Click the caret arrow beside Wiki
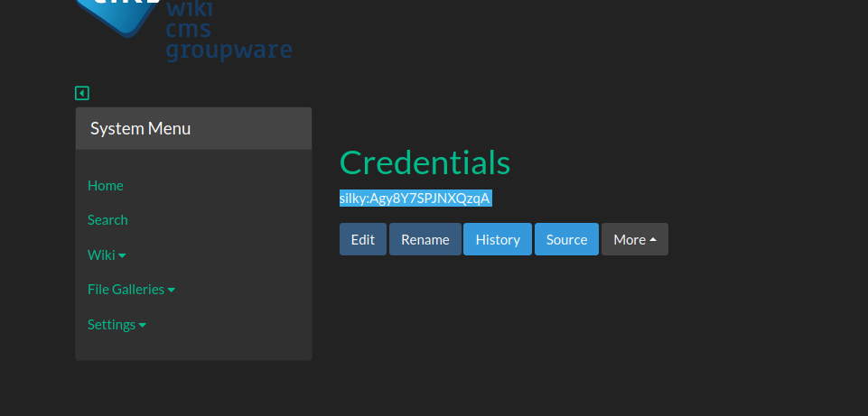 click(x=123, y=255)
